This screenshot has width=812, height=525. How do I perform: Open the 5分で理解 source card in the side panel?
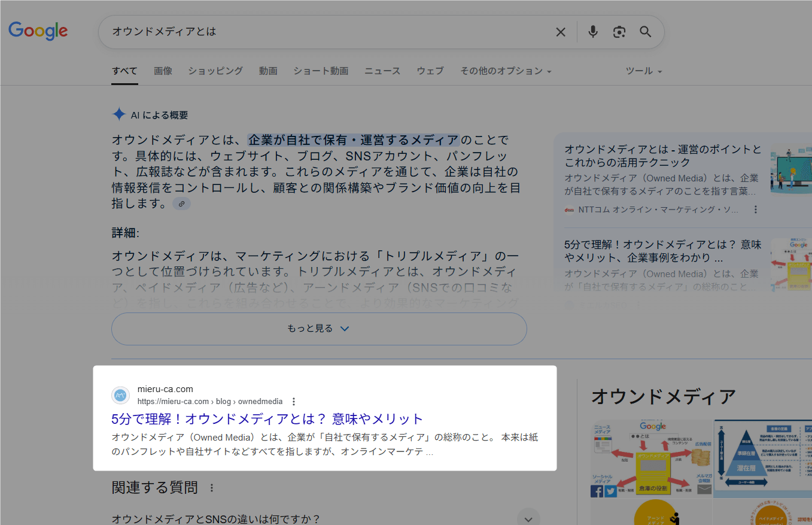point(663,251)
